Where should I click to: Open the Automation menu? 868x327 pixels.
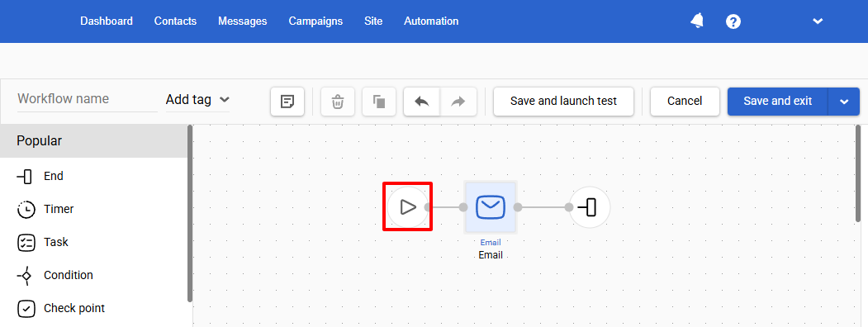coord(431,21)
